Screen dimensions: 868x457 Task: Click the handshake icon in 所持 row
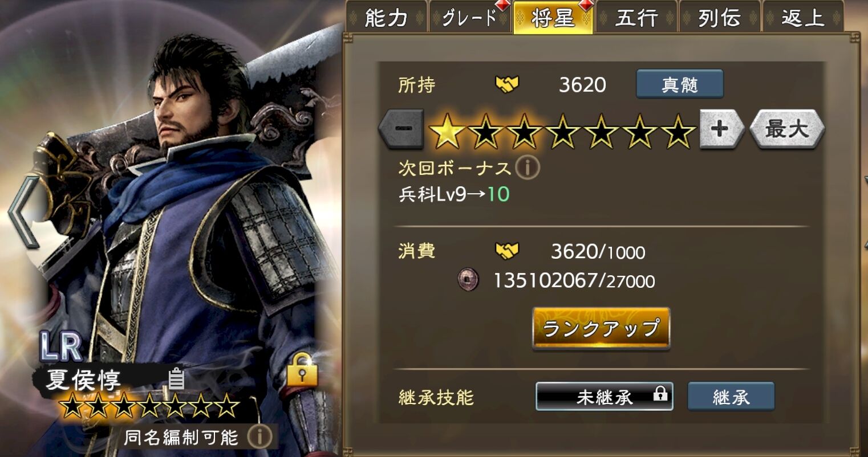[506, 85]
